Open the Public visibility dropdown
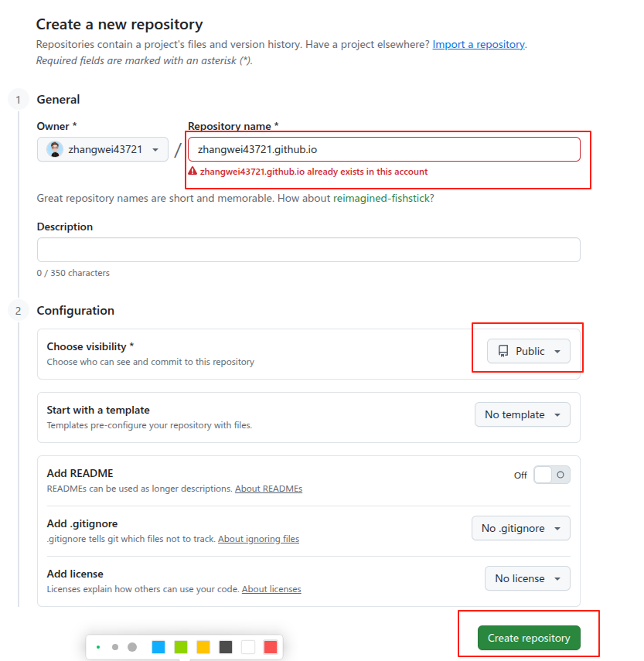 click(530, 350)
